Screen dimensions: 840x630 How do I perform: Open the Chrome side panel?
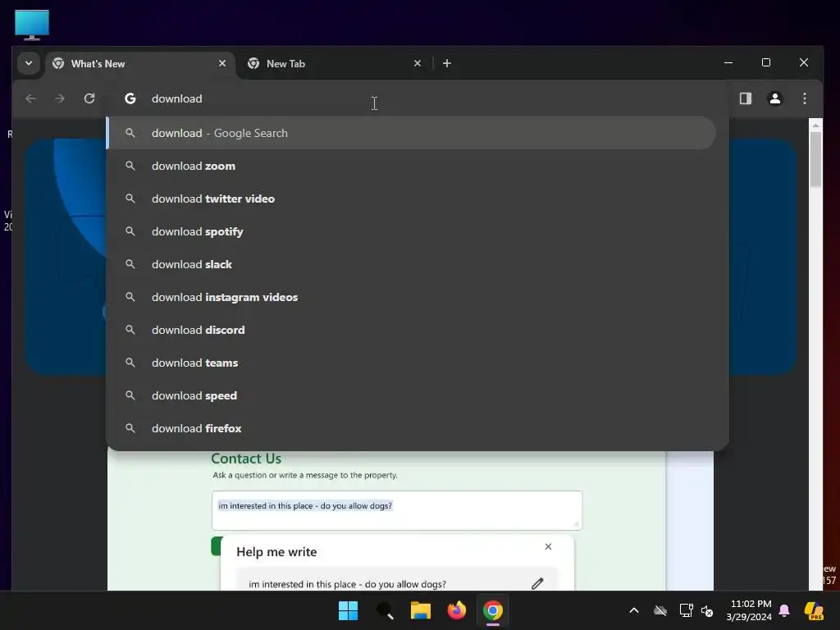pos(745,98)
